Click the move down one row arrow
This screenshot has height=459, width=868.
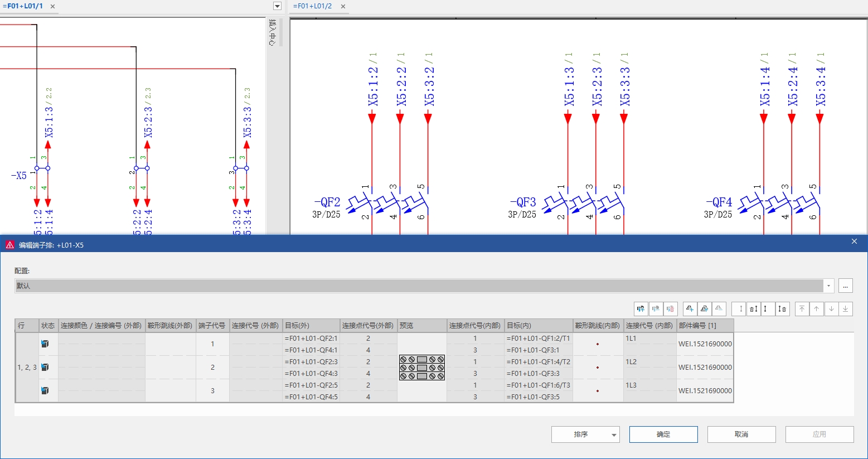pos(831,309)
